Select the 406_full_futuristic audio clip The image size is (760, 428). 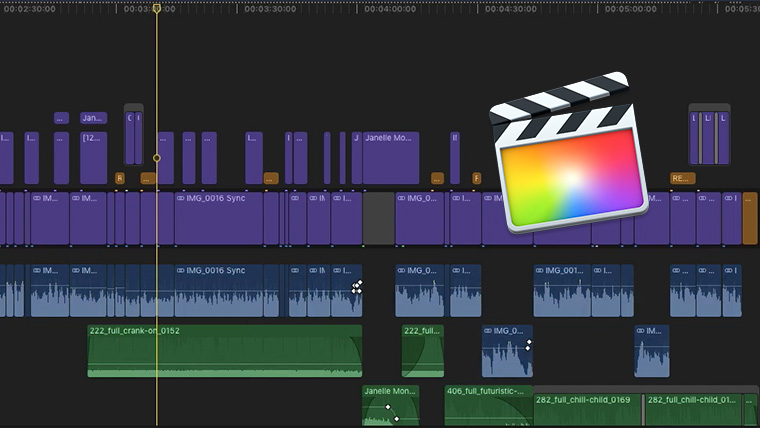click(x=489, y=405)
